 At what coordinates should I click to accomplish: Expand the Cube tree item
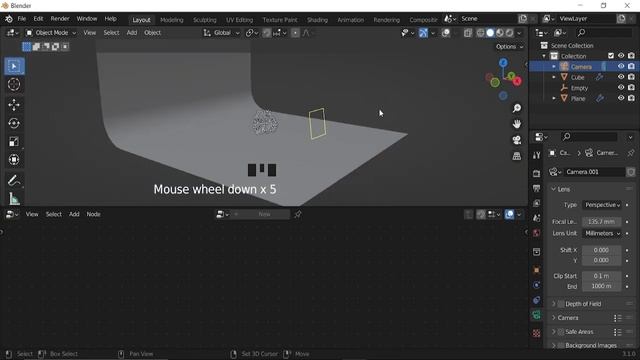(x=554, y=77)
